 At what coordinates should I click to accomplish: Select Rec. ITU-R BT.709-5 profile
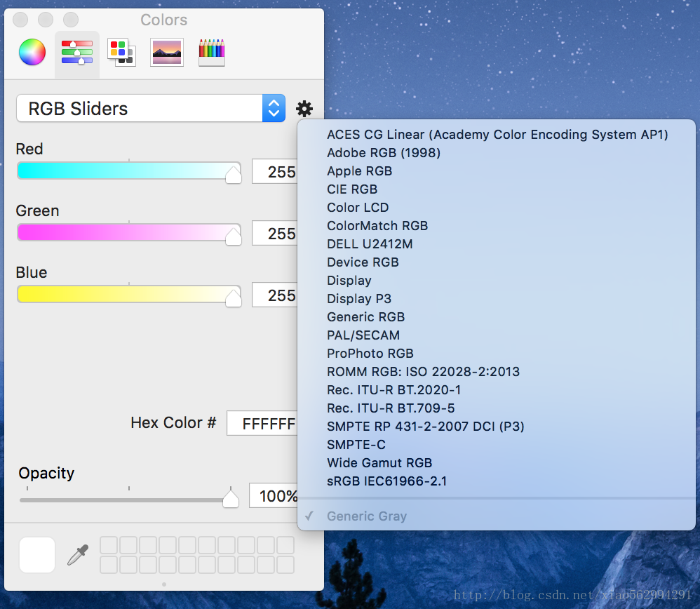(497, 408)
